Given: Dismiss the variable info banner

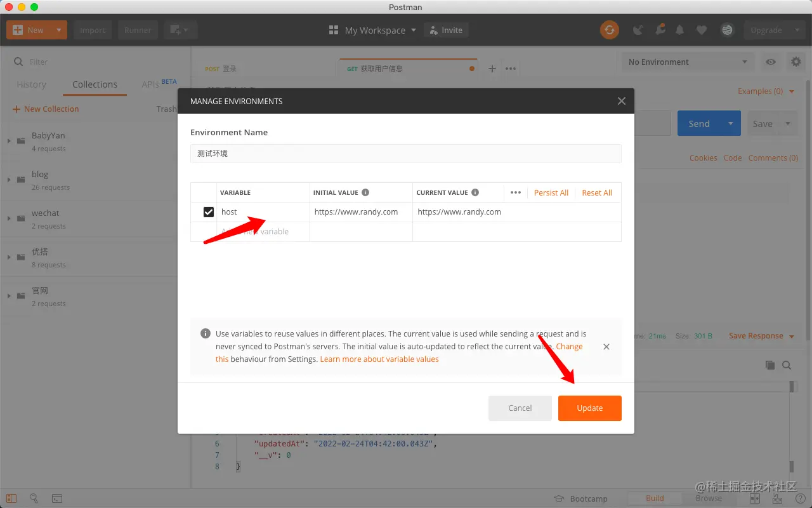Looking at the screenshot, I should pos(606,347).
